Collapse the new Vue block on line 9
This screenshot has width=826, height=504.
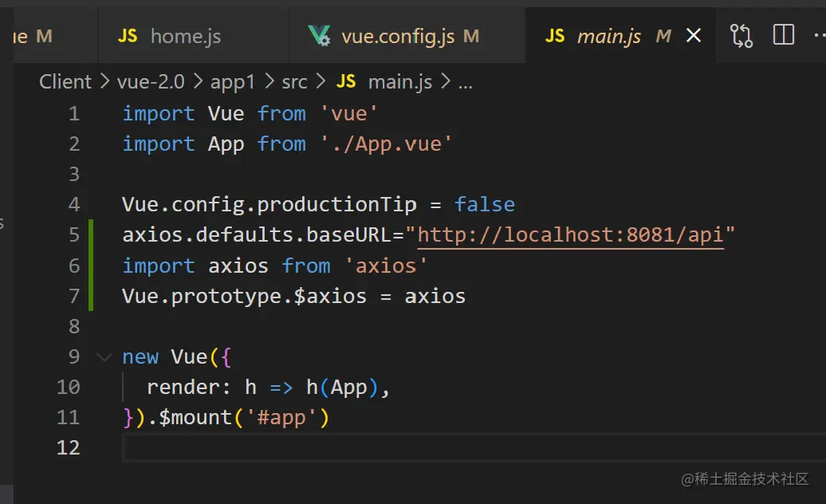coord(104,357)
